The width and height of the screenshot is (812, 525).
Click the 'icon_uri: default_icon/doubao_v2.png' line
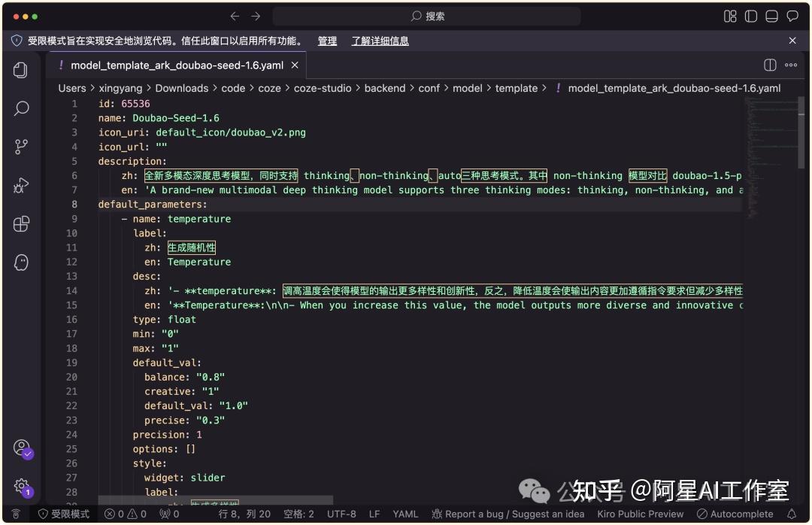coord(202,132)
